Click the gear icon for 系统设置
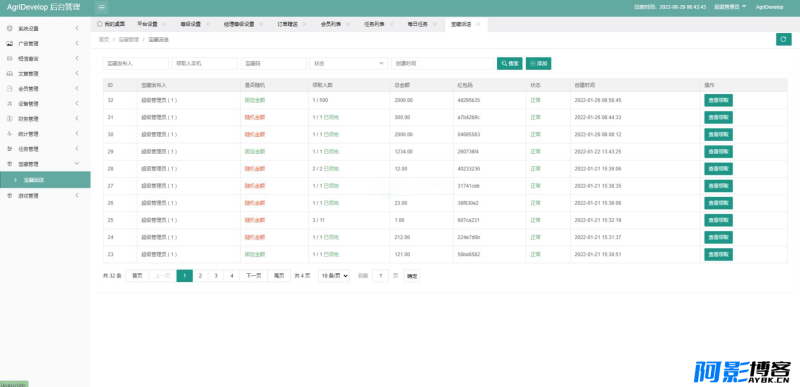 pos(9,29)
